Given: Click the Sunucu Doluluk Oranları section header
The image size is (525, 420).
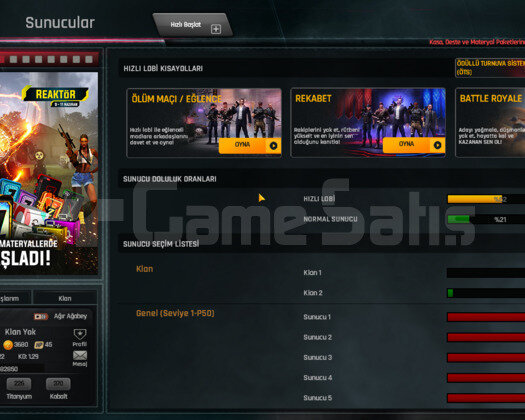Looking at the screenshot, I should point(170,179).
